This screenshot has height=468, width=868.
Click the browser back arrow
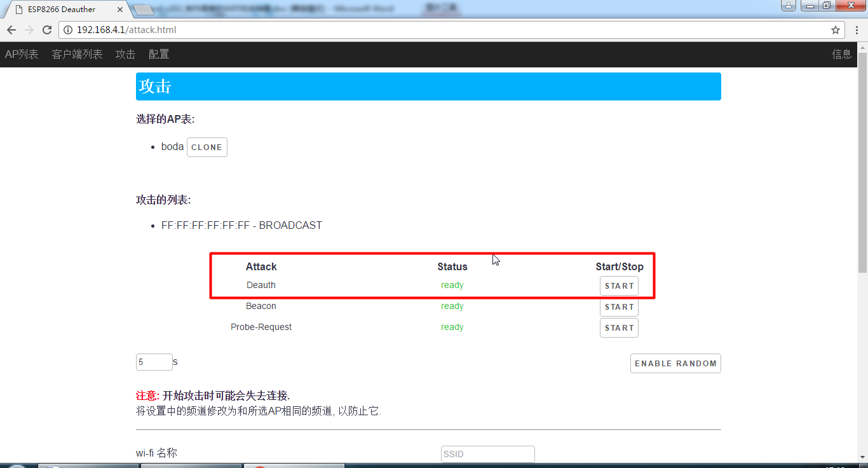pos(11,30)
